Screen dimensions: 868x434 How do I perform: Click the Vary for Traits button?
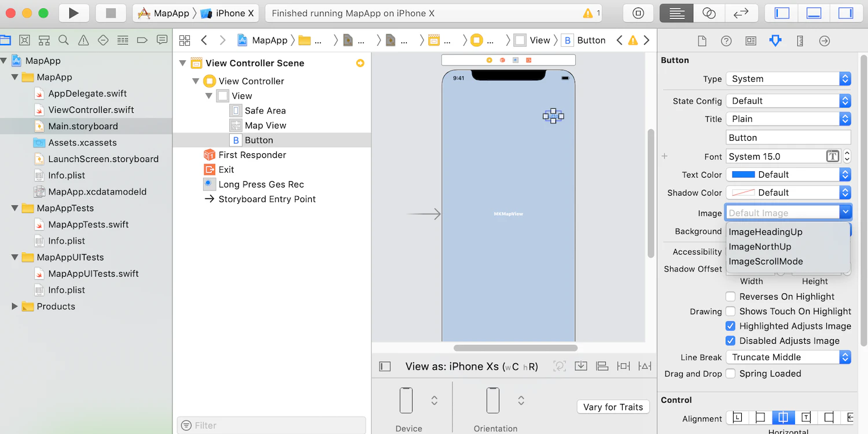click(x=613, y=407)
